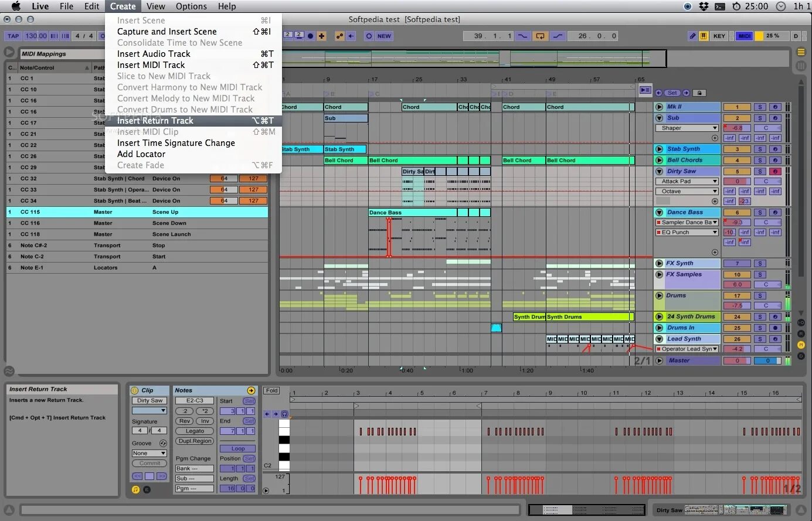This screenshot has height=521, width=812.
Task: Select Insert Time Signature Change
Action: pyautogui.click(x=193, y=143)
